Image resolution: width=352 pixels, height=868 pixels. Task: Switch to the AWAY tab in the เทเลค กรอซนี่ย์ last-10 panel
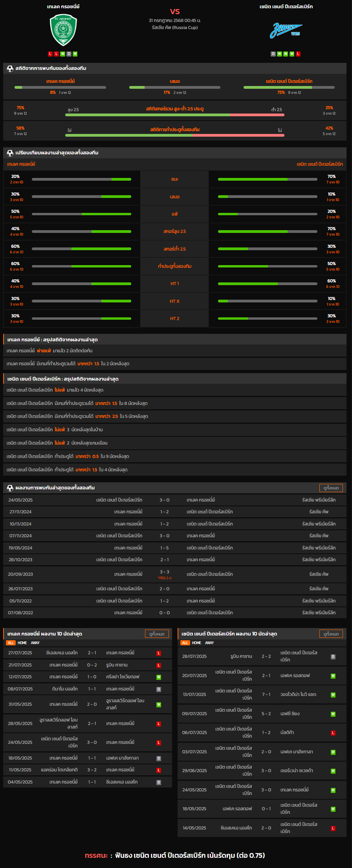pos(35,643)
